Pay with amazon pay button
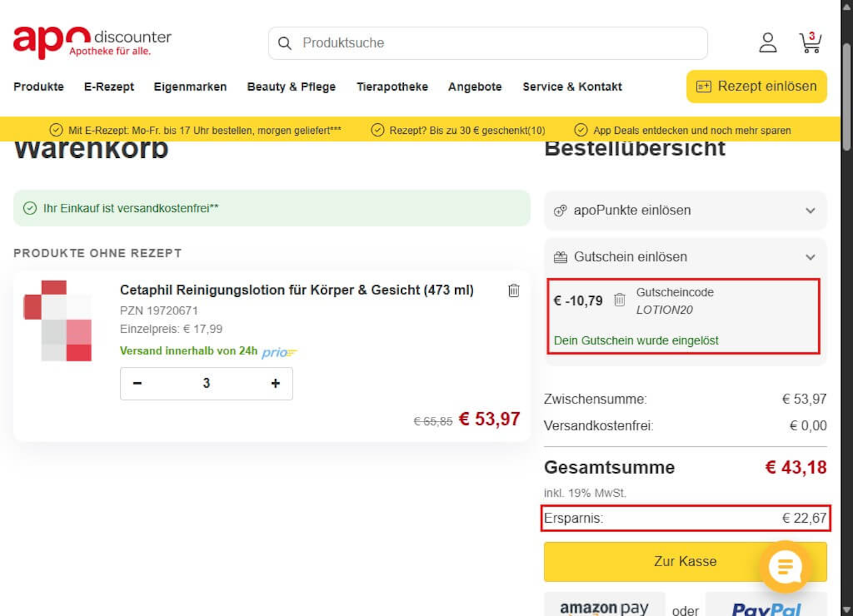853x616 pixels. (604, 605)
